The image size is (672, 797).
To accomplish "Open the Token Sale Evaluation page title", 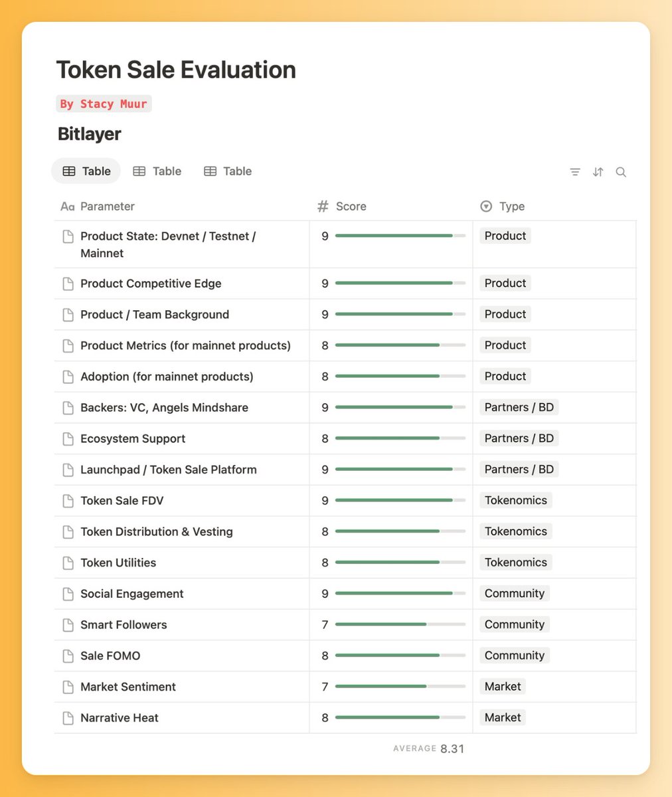I will point(176,70).
